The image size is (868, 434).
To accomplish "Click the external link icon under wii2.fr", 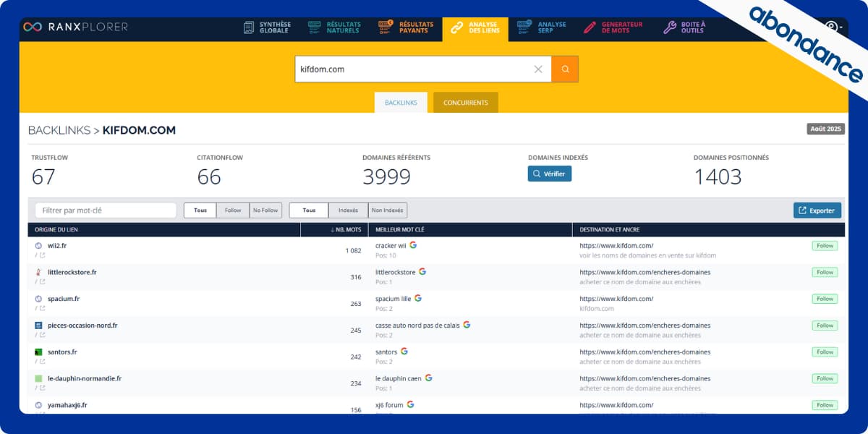I will pos(42,255).
